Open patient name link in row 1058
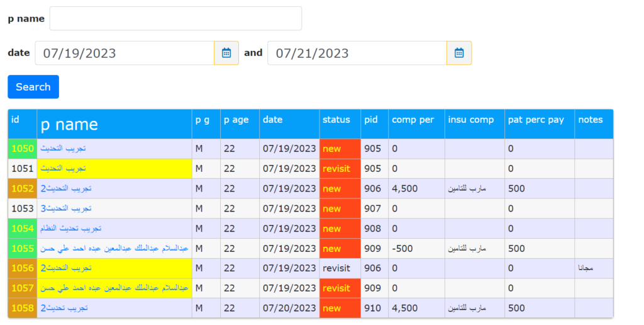644x325 pixels. tap(64, 309)
